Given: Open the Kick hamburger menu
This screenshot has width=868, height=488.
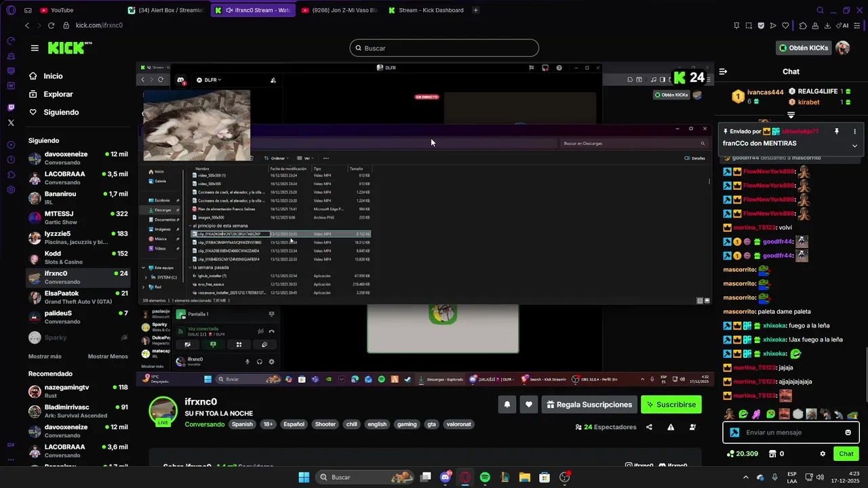Looking at the screenshot, I should point(35,48).
